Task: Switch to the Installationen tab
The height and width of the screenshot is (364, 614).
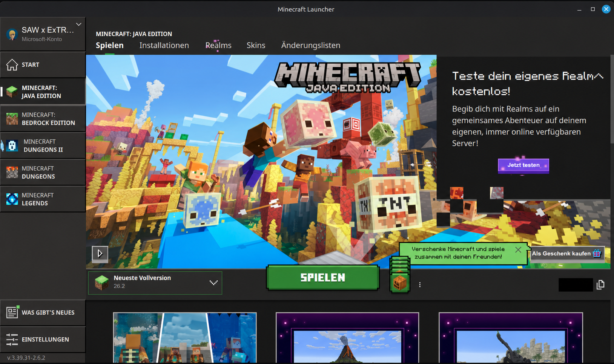Action: [164, 45]
